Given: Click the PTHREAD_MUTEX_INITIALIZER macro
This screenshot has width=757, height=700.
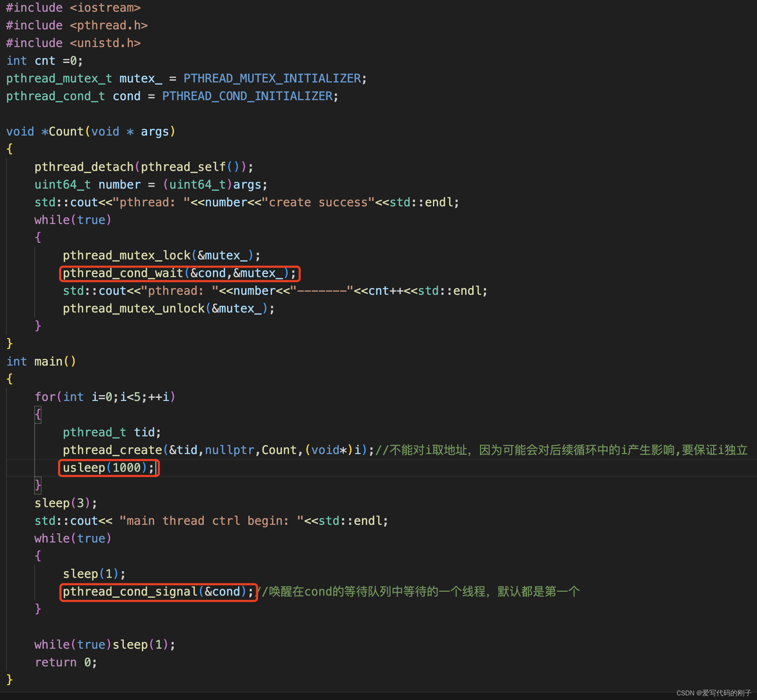Looking at the screenshot, I should (272, 79).
